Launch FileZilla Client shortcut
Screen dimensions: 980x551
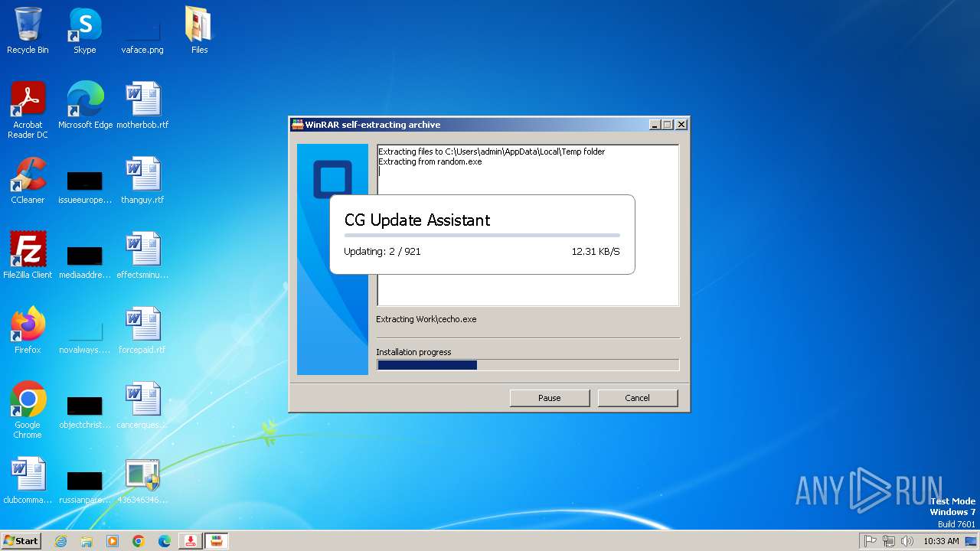pos(28,256)
